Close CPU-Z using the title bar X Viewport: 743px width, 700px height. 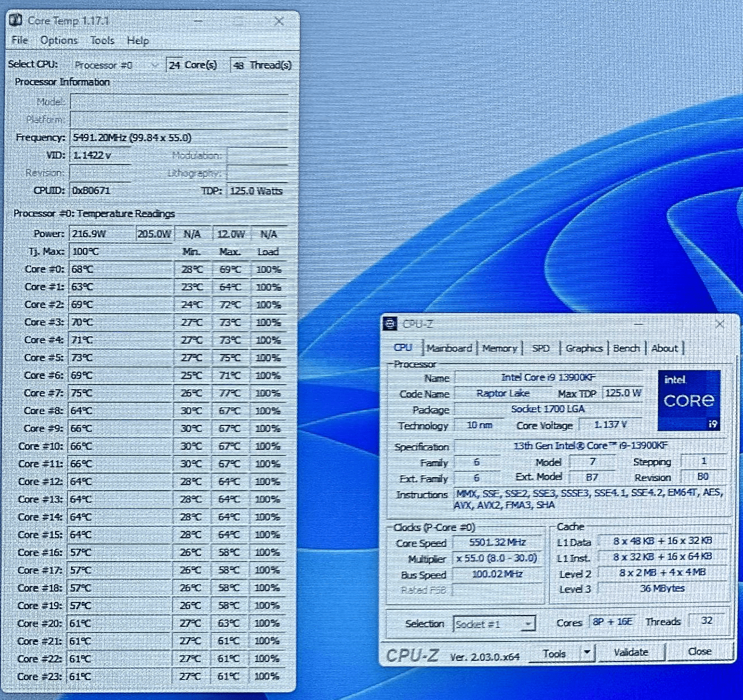tap(720, 324)
